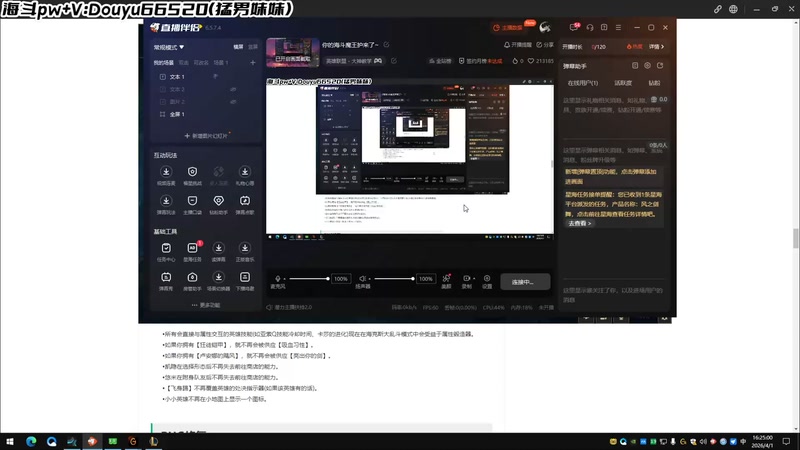Click the user avatar in title bar
Screen dimensions: 800x450
point(545,27)
